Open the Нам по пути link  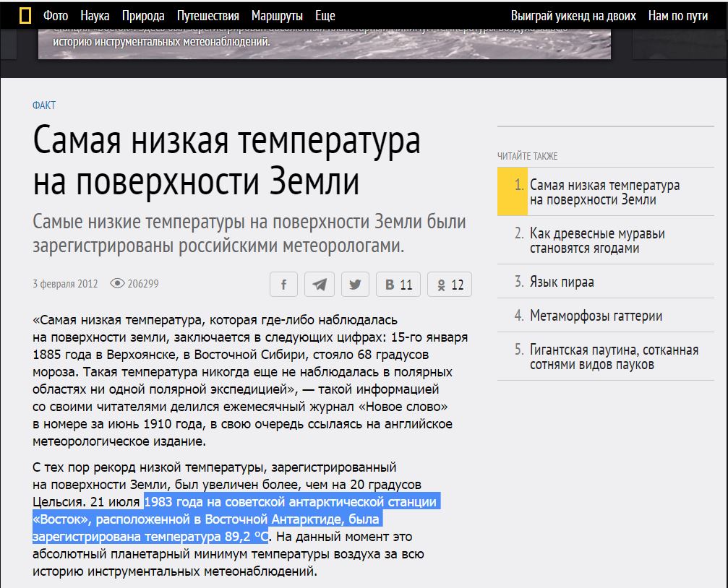(677, 16)
